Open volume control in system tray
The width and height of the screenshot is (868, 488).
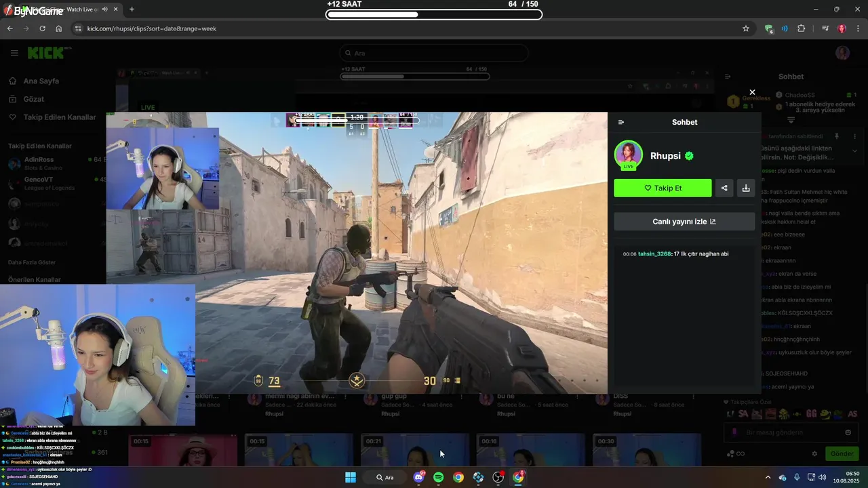coord(822,477)
